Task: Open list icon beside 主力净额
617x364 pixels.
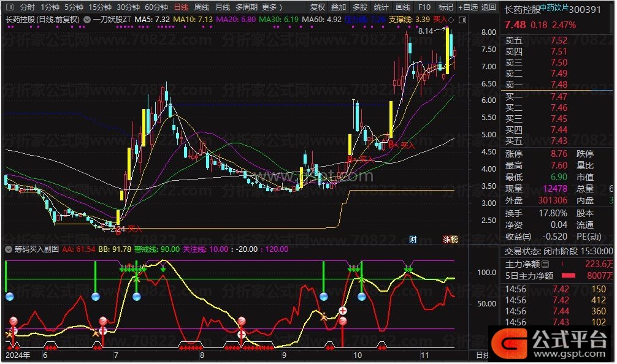Action: coord(545,264)
